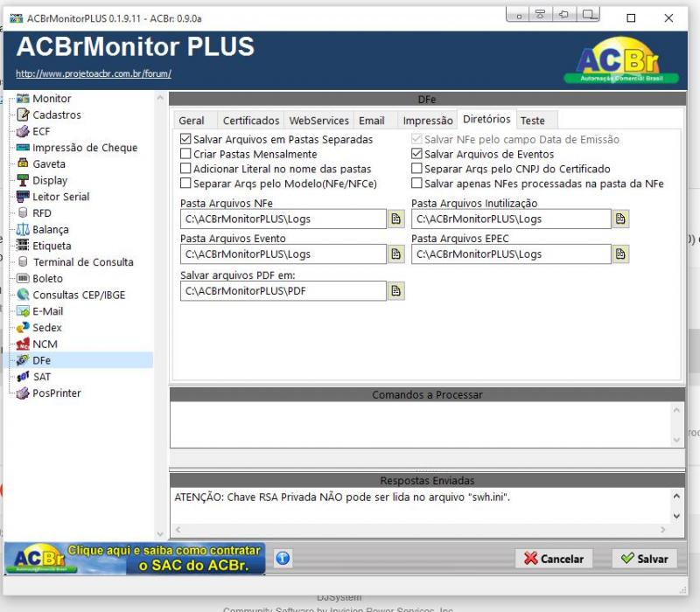Browse folder for Pasta Arquivos Inutilização
The image size is (700, 612).
pyautogui.click(x=620, y=219)
